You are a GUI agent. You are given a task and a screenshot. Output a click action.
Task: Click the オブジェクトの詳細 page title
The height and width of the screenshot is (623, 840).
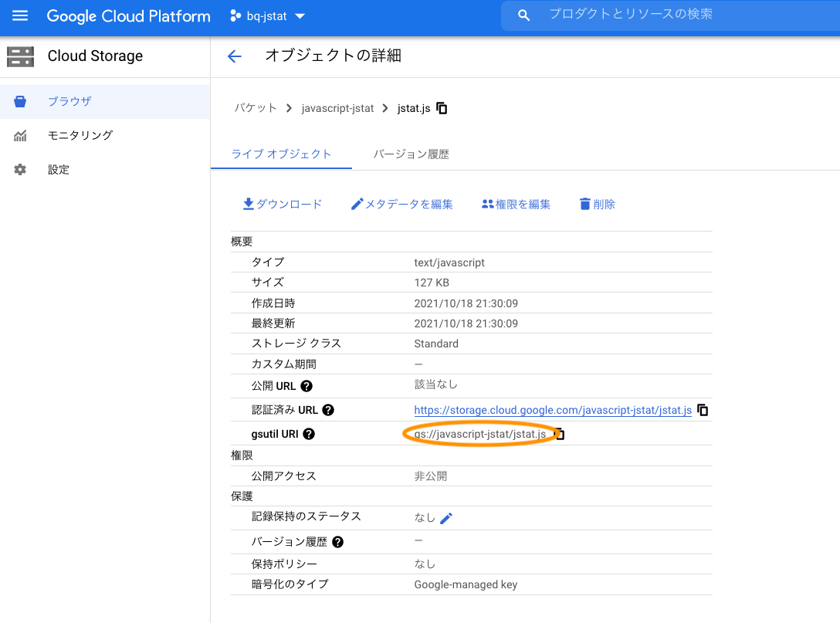coord(334,55)
